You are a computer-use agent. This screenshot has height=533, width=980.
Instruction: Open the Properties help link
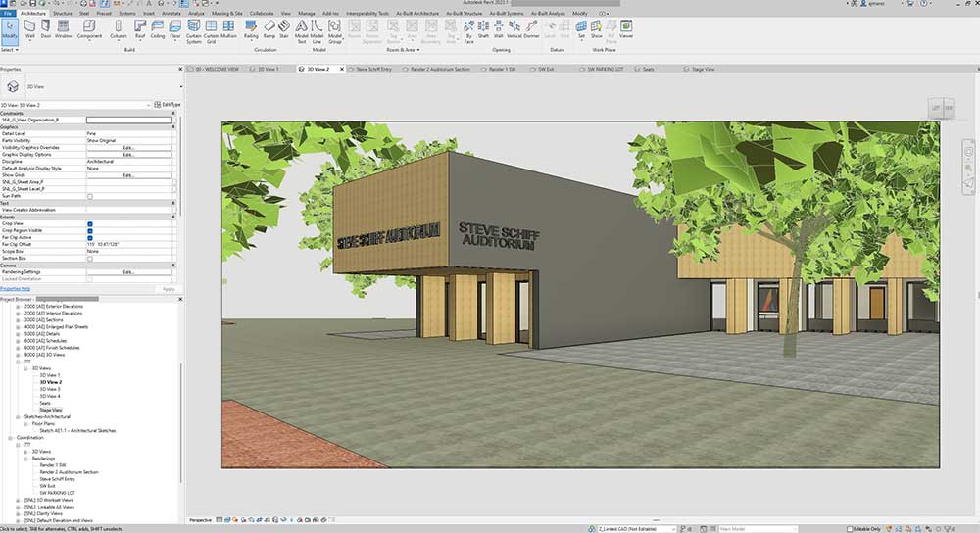[x=15, y=289]
